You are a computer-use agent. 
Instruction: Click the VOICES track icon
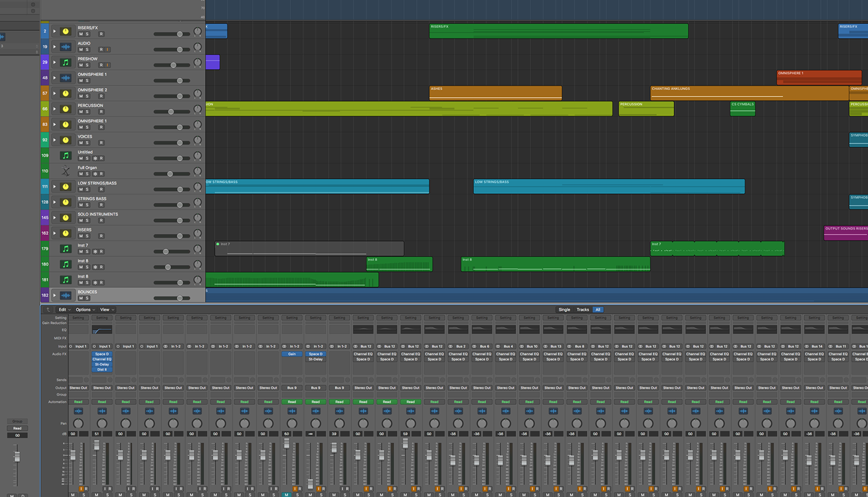click(65, 140)
